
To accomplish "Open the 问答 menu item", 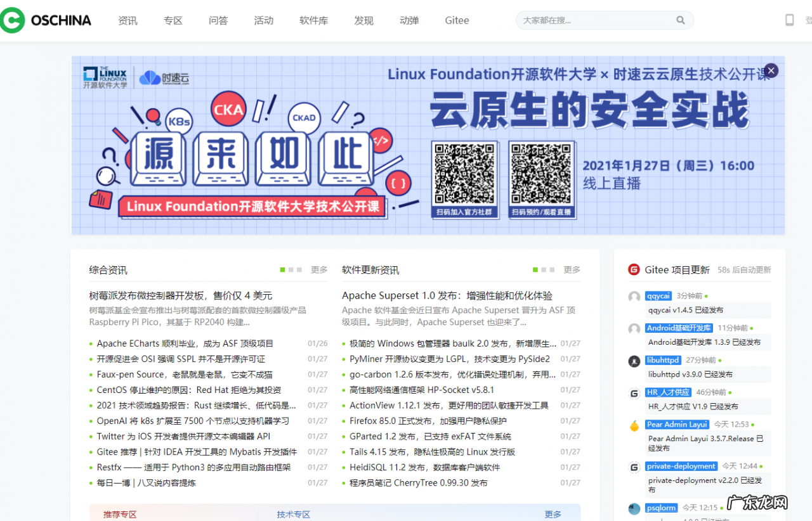I will 218,20.
